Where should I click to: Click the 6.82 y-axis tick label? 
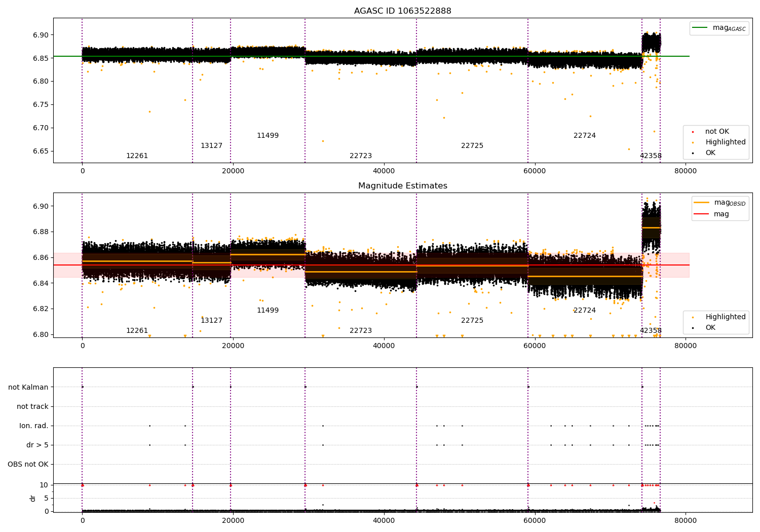pyautogui.click(x=42, y=309)
